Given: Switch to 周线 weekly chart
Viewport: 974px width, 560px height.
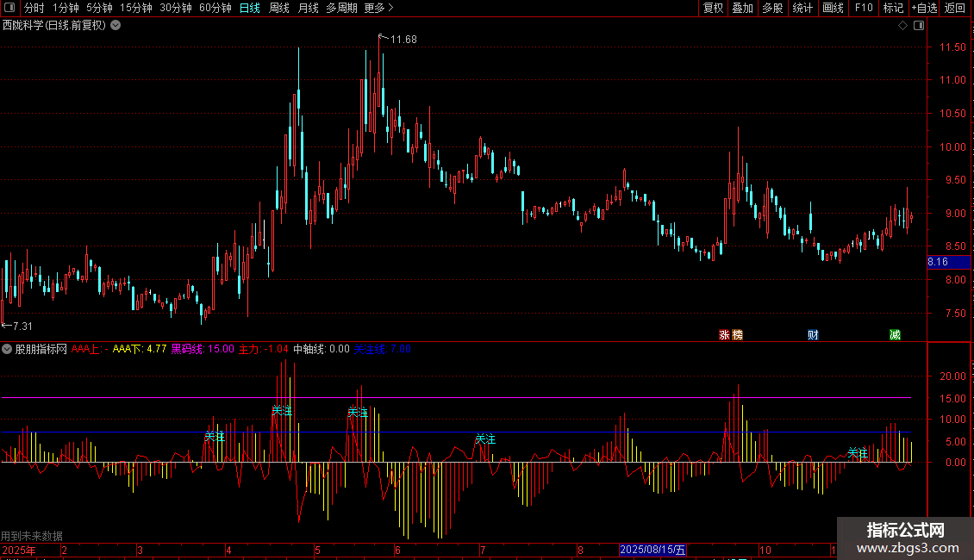Looking at the screenshot, I should (279, 8).
